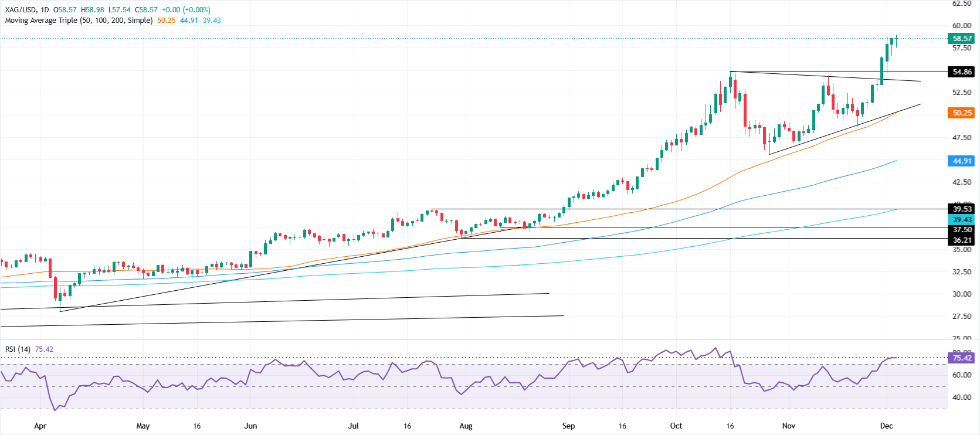This screenshot has width=980, height=435.
Task: Click the XAG/USD symbol title
Action: [21, 10]
